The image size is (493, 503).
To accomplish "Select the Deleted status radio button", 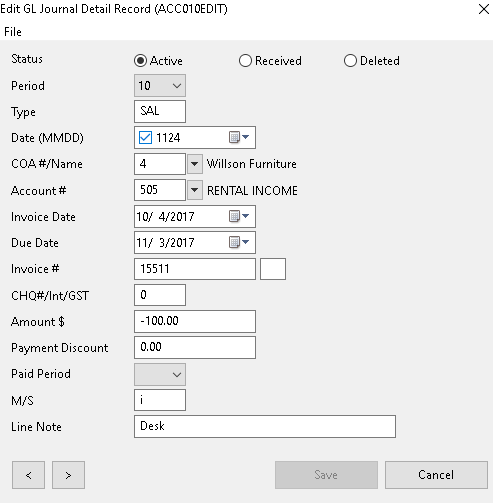I will pyautogui.click(x=350, y=61).
